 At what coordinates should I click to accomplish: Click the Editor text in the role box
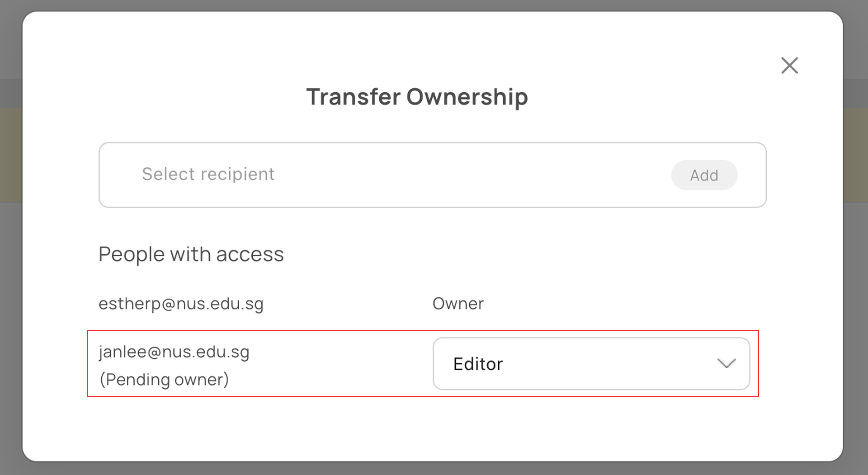pos(478,364)
